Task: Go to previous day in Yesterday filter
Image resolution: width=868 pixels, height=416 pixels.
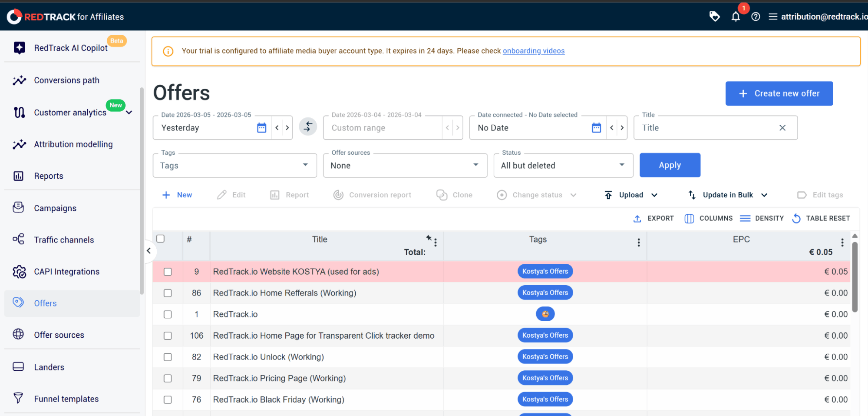Action: pyautogui.click(x=277, y=127)
